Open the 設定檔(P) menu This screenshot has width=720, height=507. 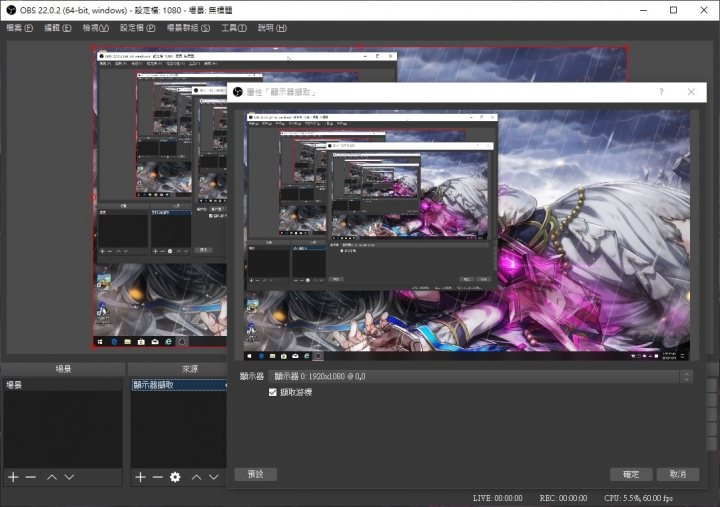[x=138, y=28]
